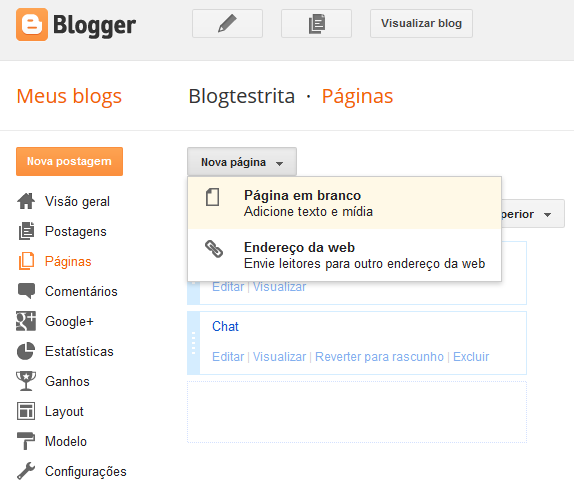Click the Visão geral house icon

pos(26,201)
